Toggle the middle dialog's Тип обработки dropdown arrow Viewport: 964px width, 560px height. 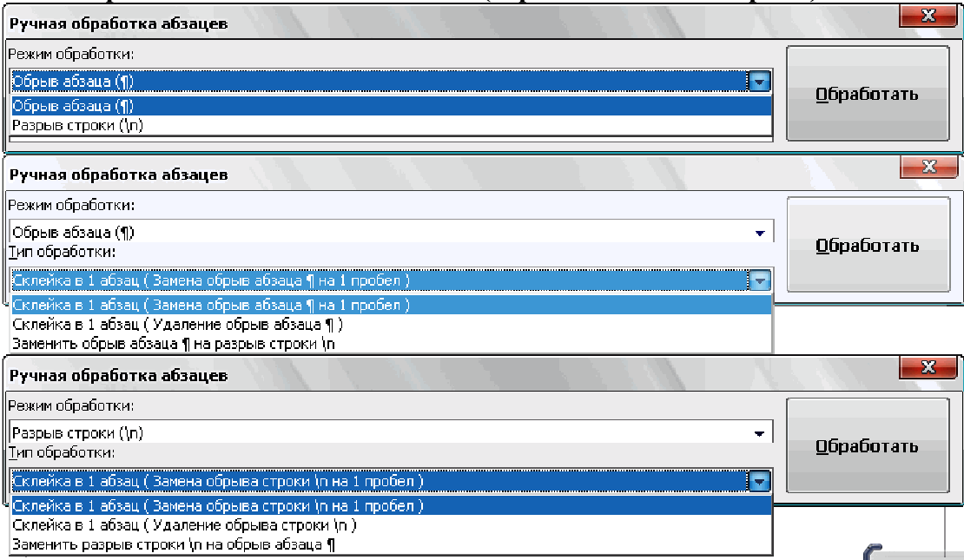pyautogui.click(x=760, y=281)
